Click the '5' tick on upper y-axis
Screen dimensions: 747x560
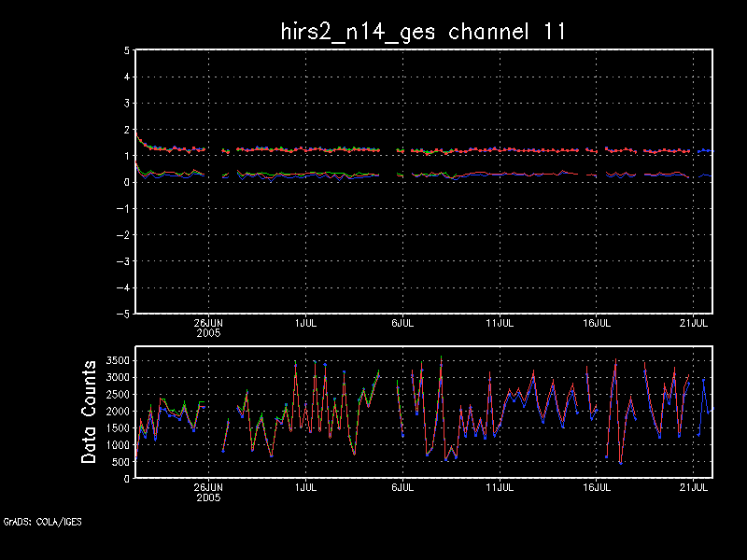[125, 51]
